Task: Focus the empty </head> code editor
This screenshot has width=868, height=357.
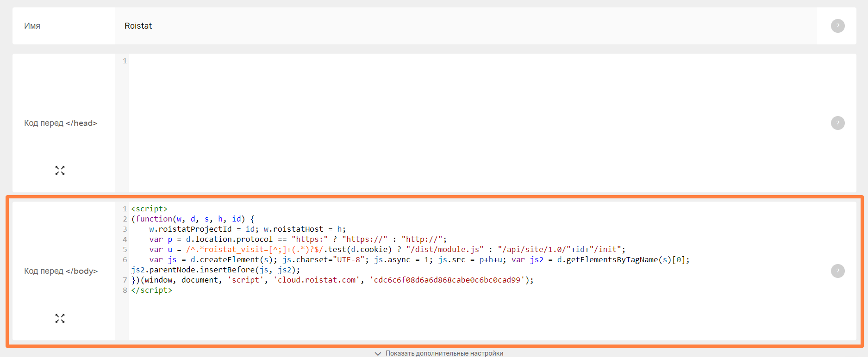Action: point(492,123)
